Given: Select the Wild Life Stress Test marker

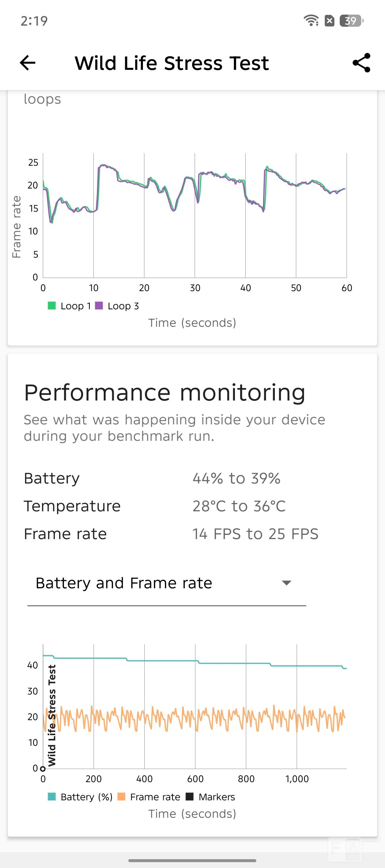Looking at the screenshot, I should pyautogui.click(x=52, y=715).
